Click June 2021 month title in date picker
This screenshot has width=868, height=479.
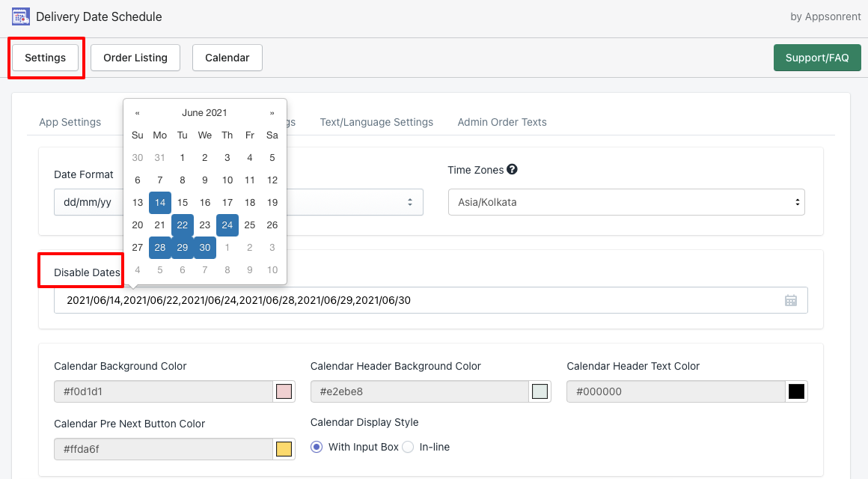pyautogui.click(x=205, y=113)
